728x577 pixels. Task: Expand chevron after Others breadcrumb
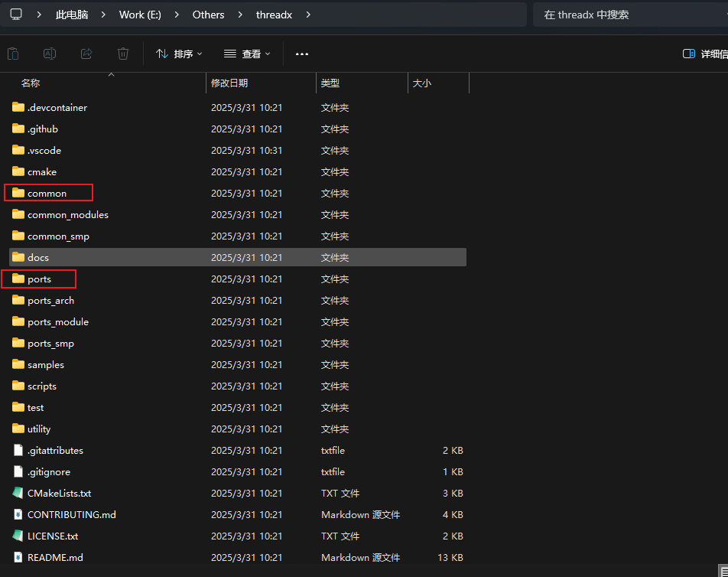pyautogui.click(x=240, y=15)
